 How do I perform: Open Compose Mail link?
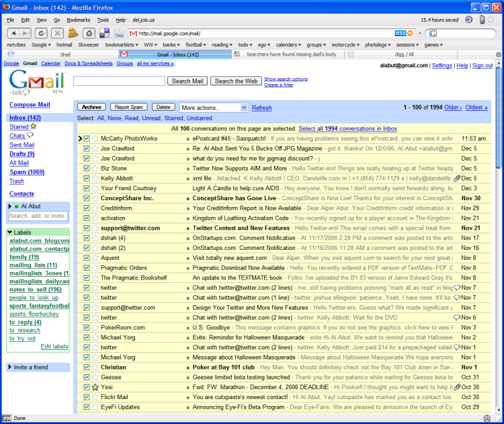[x=30, y=104]
